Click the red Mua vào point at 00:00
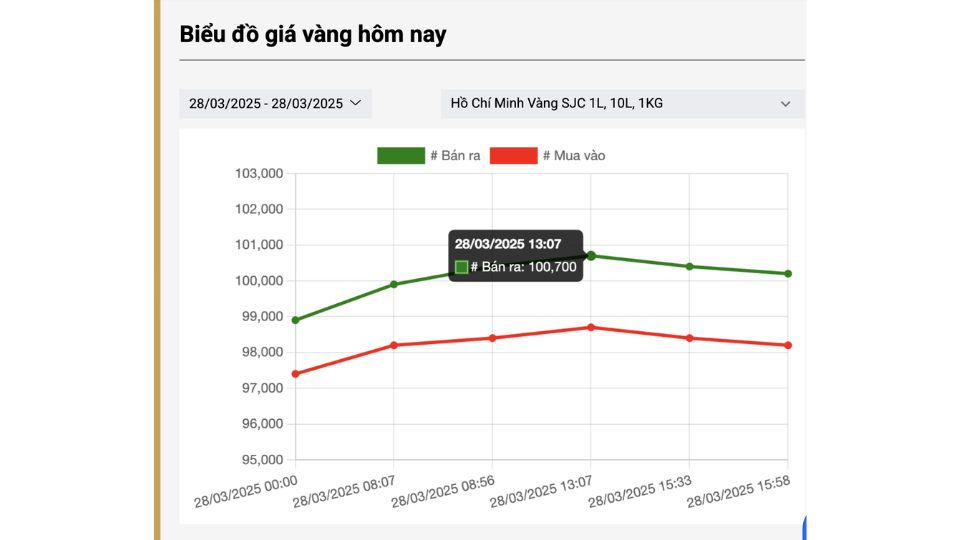The width and height of the screenshot is (960, 540). pos(296,374)
